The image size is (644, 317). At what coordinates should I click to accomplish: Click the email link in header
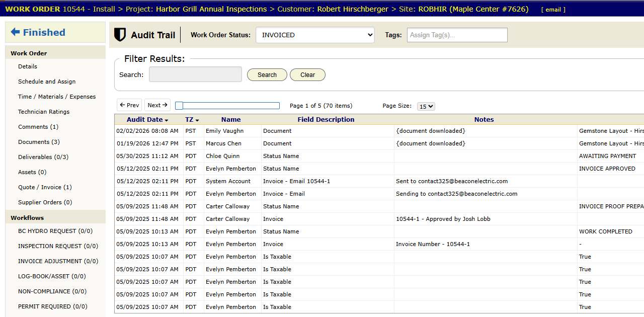(553, 10)
